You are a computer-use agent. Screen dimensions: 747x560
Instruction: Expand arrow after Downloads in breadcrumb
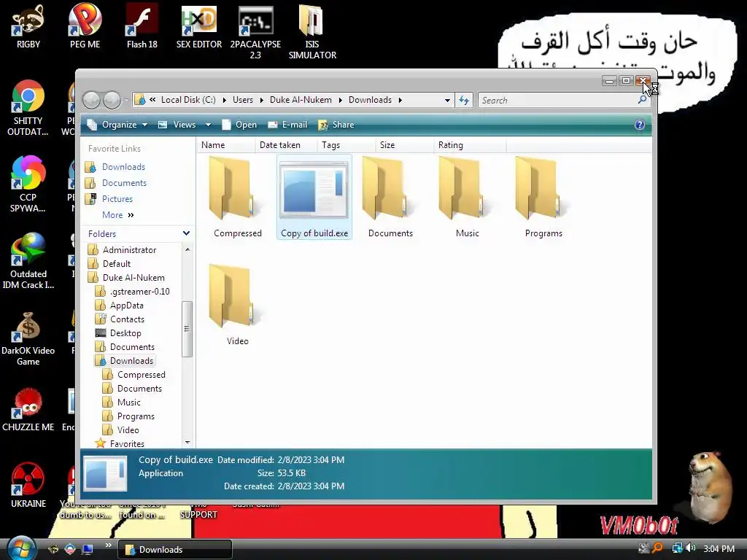click(400, 100)
